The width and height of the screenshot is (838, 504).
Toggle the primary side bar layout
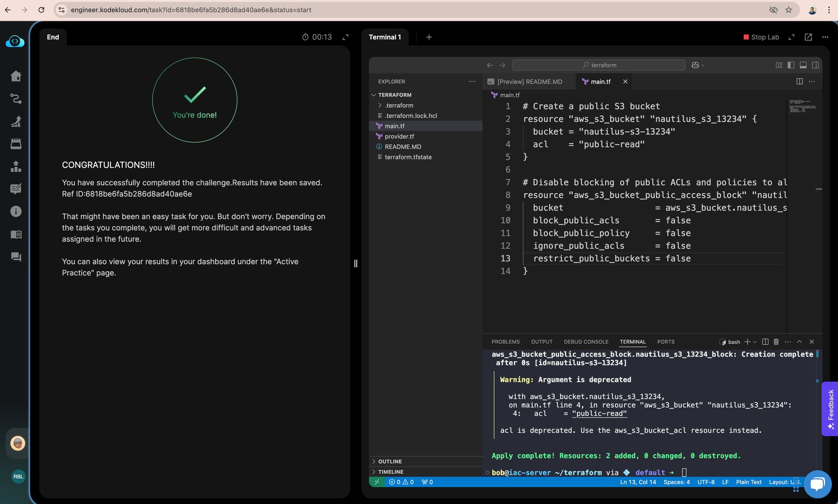(791, 65)
